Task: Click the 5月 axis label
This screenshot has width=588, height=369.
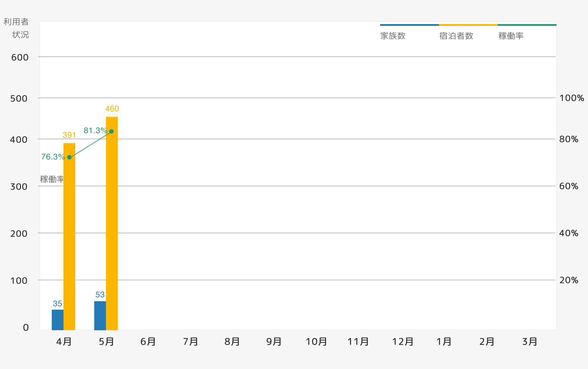Action: click(106, 342)
